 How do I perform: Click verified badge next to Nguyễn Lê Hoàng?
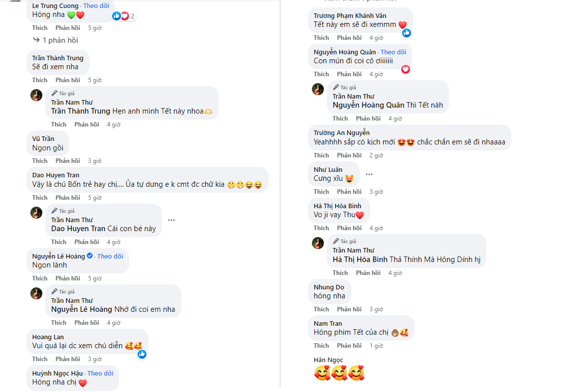(90, 256)
